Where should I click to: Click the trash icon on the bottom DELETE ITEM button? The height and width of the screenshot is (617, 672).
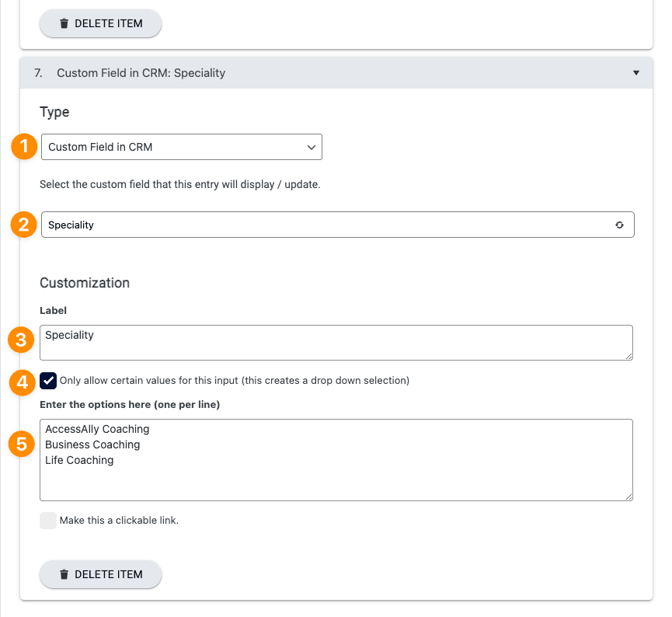(x=65, y=574)
